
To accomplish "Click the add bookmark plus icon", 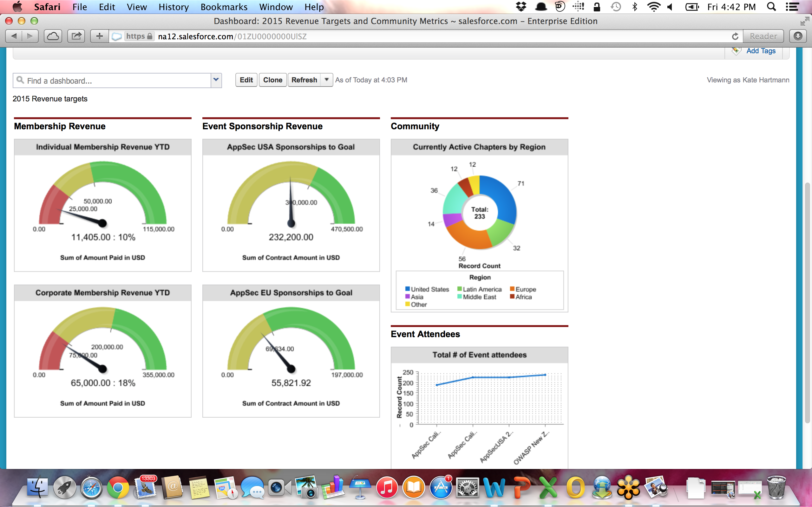I will [99, 36].
